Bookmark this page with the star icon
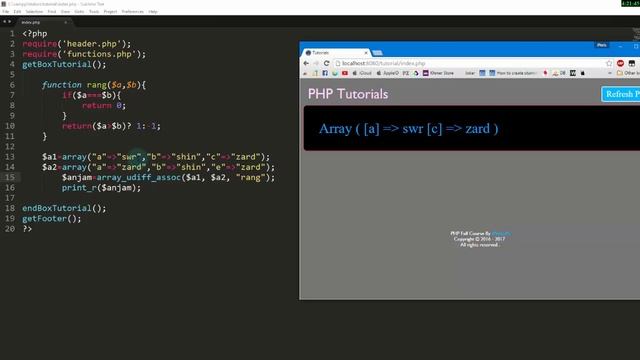 tap(609, 63)
